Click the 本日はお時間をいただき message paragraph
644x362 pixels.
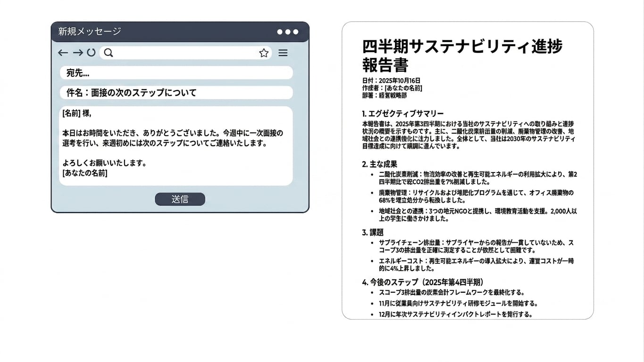173,138
